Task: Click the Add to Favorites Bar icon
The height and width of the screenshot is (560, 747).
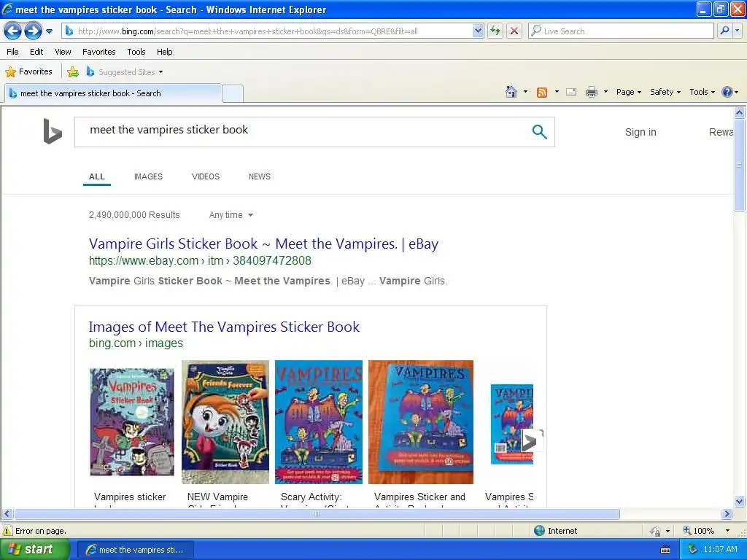Action: pos(73,72)
